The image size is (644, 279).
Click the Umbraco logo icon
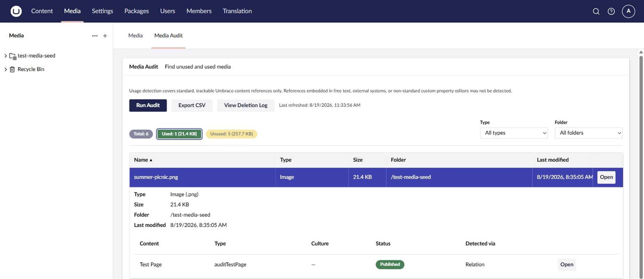click(16, 11)
